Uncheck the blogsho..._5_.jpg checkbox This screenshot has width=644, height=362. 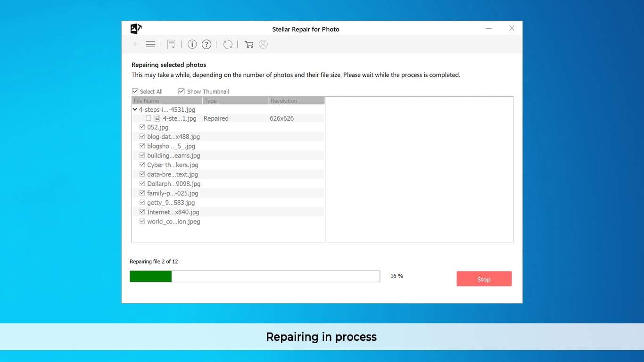pos(142,146)
